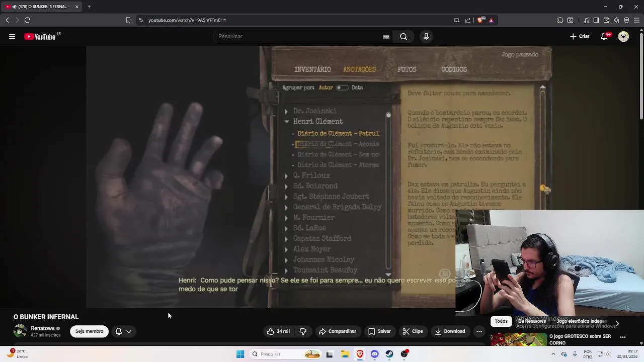Click the Criar create button
The height and width of the screenshot is (362, 644).
click(x=580, y=36)
